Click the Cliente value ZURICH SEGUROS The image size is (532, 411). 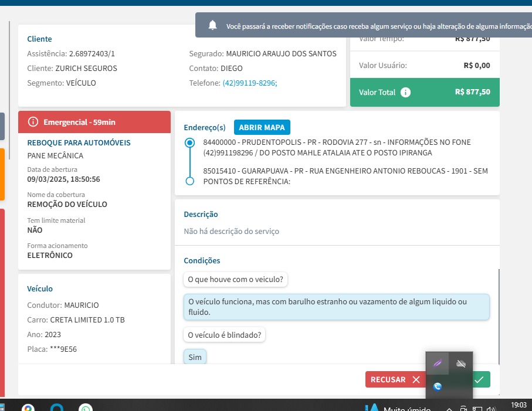86,68
